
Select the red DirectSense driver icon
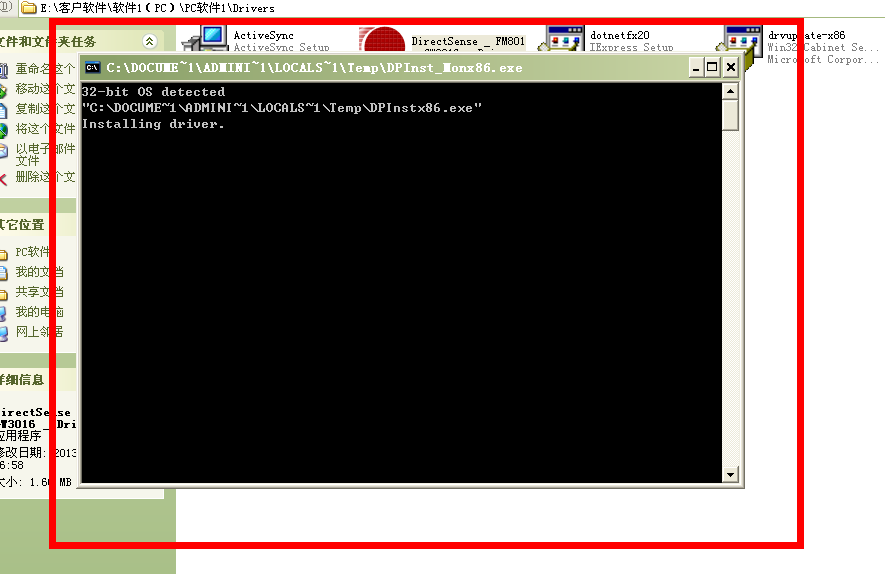(x=381, y=42)
